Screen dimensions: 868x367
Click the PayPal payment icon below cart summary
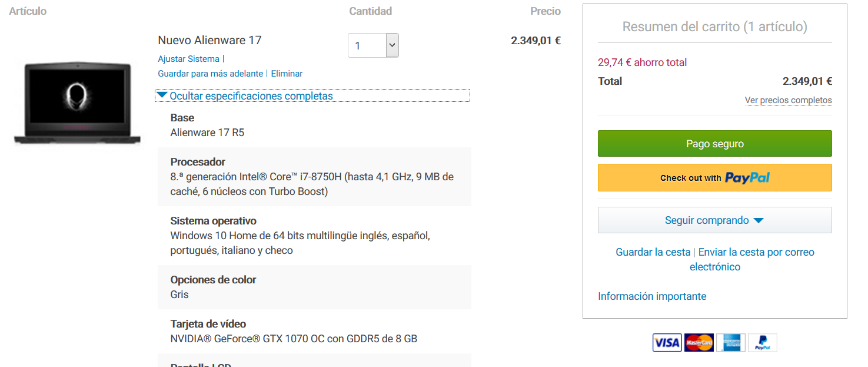[763, 342]
